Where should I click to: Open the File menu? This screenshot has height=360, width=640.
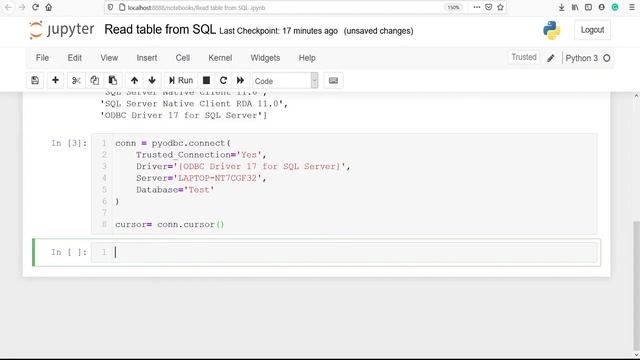tap(42, 58)
